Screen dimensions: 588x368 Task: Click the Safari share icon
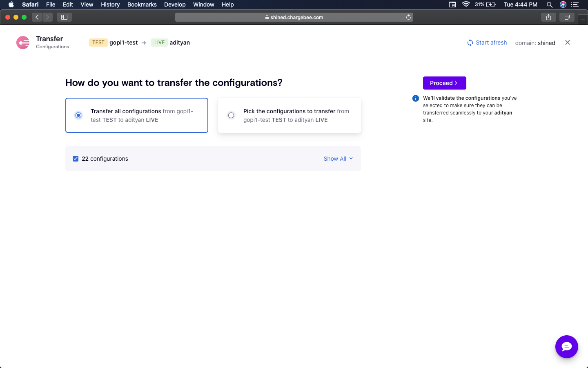click(548, 17)
